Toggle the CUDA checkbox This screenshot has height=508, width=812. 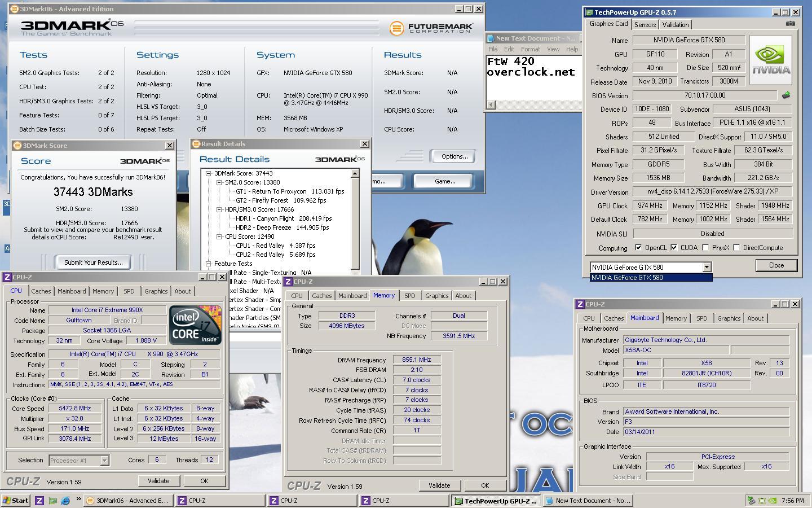(x=673, y=248)
